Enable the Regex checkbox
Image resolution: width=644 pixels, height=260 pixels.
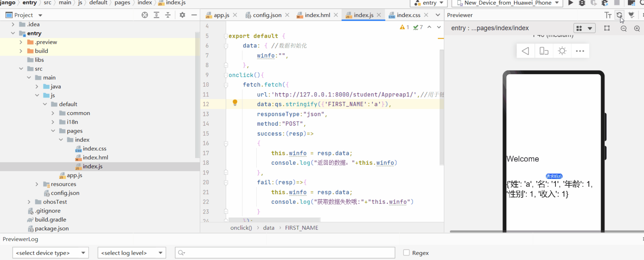click(x=406, y=253)
